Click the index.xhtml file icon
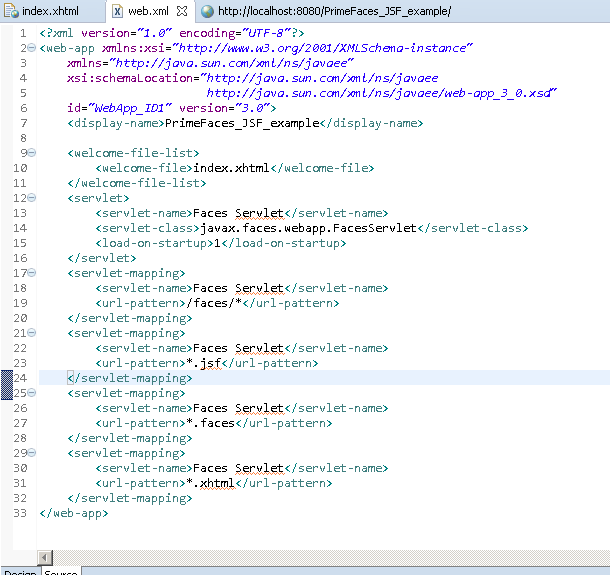610x575 pixels. pyautogui.click(x=11, y=11)
